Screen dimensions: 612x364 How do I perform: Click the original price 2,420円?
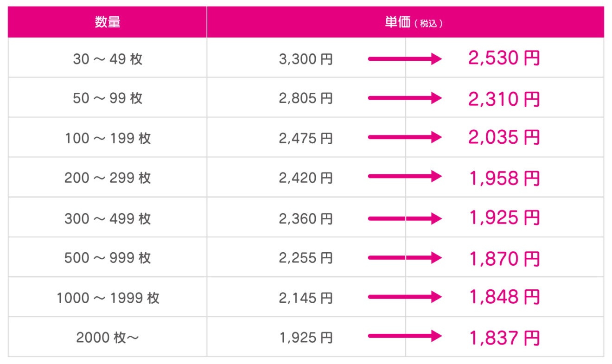pos(306,177)
